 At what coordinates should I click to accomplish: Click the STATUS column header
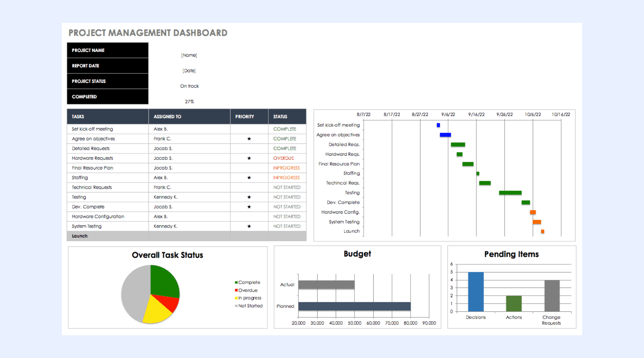[287, 117]
